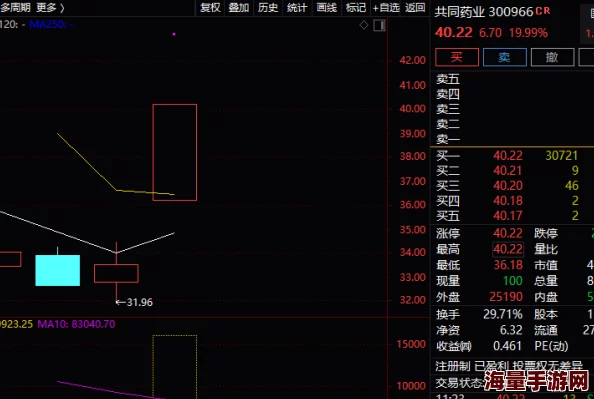Click the 跌停 label
This screenshot has width=594, height=399.
(546, 233)
